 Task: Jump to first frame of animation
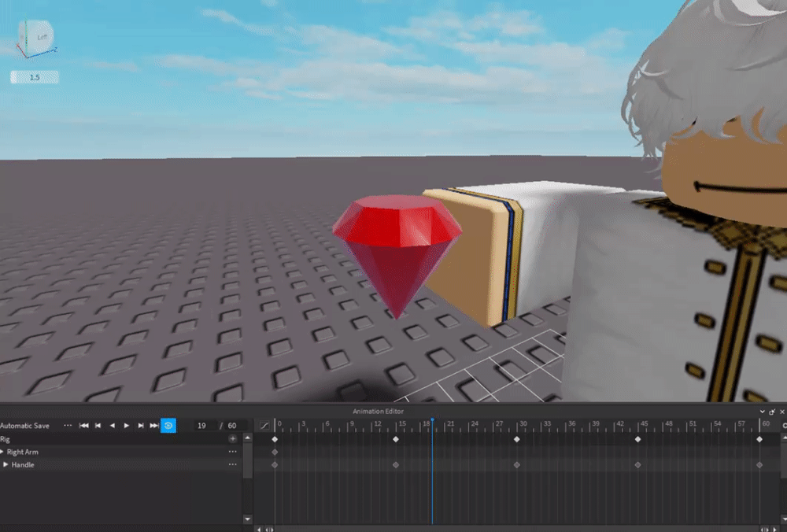click(x=84, y=426)
